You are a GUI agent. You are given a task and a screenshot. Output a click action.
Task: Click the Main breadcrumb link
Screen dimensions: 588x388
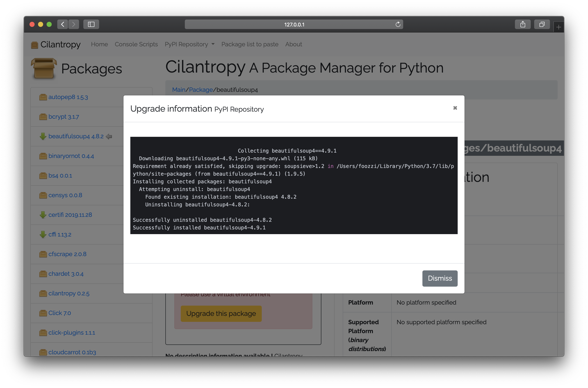(179, 90)
